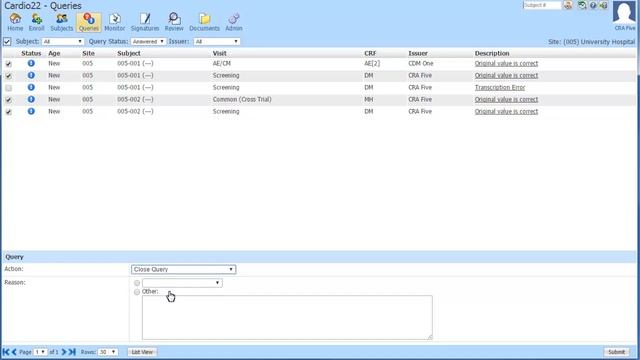Click the Other reason text area
The width and height of the screenshot is (640, 360).
pos(287,318)
